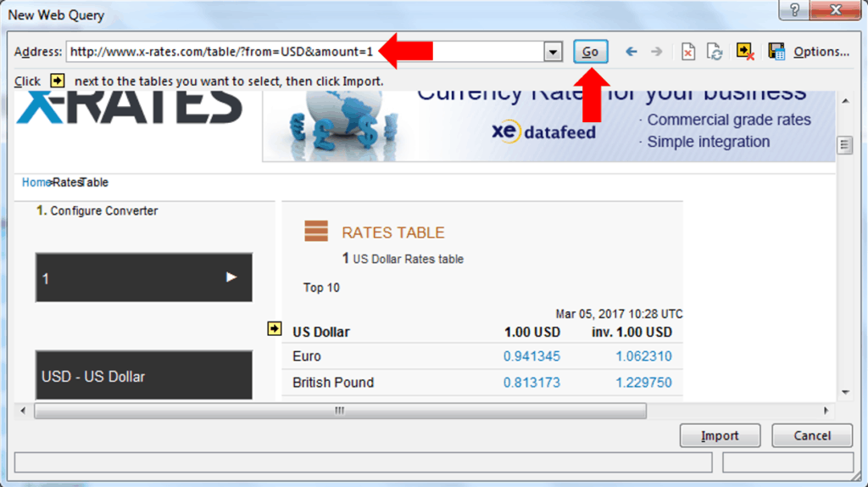Open the USD - US Dollar currency selector
868x487 pixels.
pos(143,376)
